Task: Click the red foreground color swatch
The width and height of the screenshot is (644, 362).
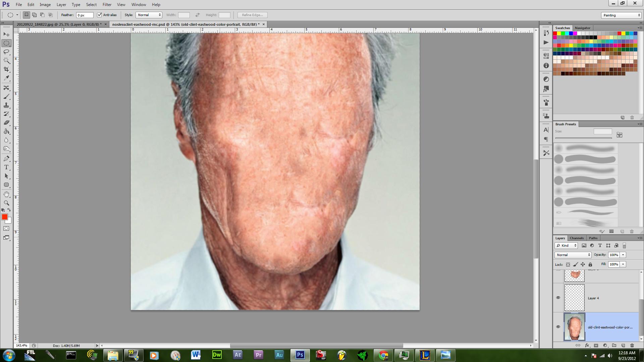Action: coord(4,217)
